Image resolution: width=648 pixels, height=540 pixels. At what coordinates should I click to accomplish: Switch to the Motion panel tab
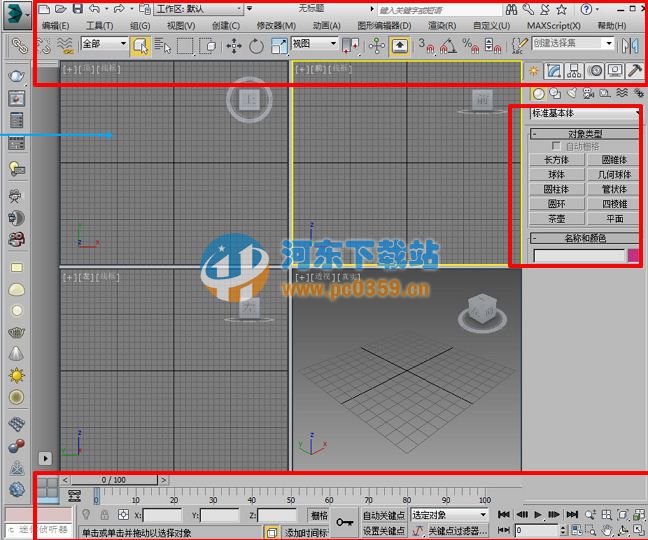point(595,71)
